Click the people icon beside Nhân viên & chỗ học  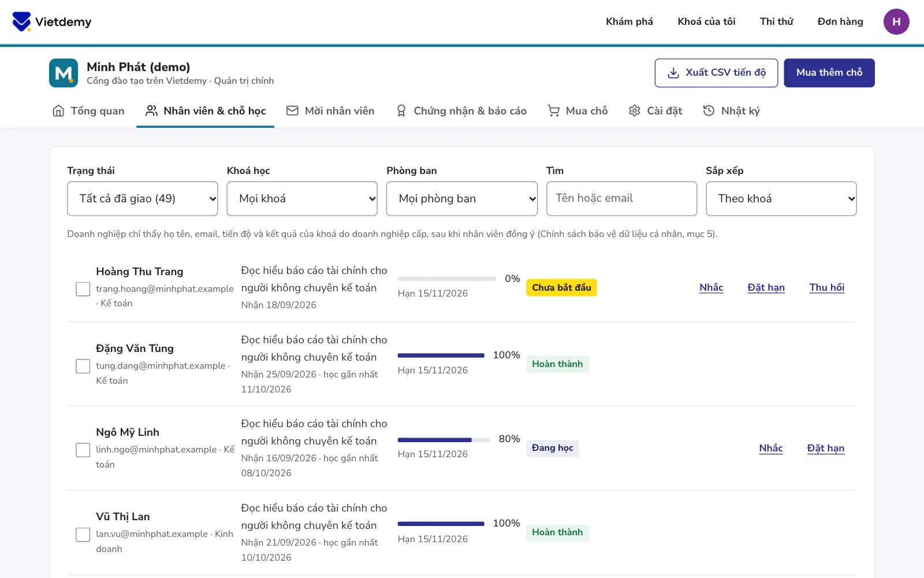click(152, 111)
